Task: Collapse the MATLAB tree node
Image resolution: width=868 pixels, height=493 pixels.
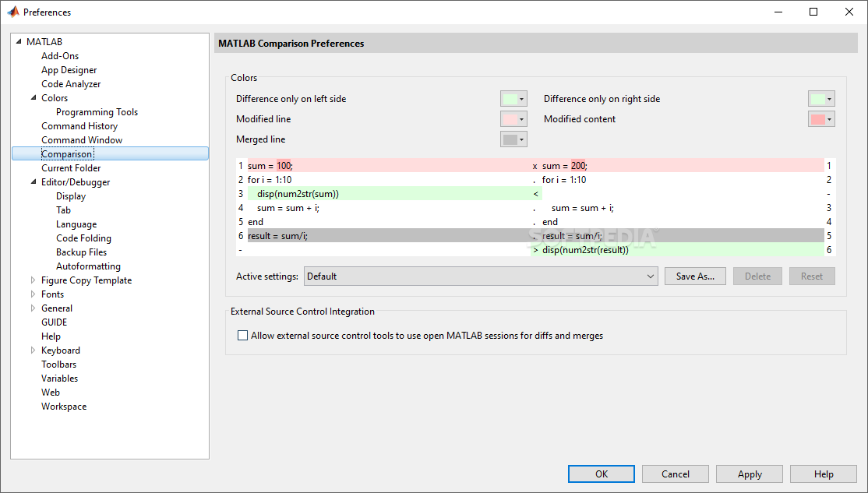Action: [19, 41]
